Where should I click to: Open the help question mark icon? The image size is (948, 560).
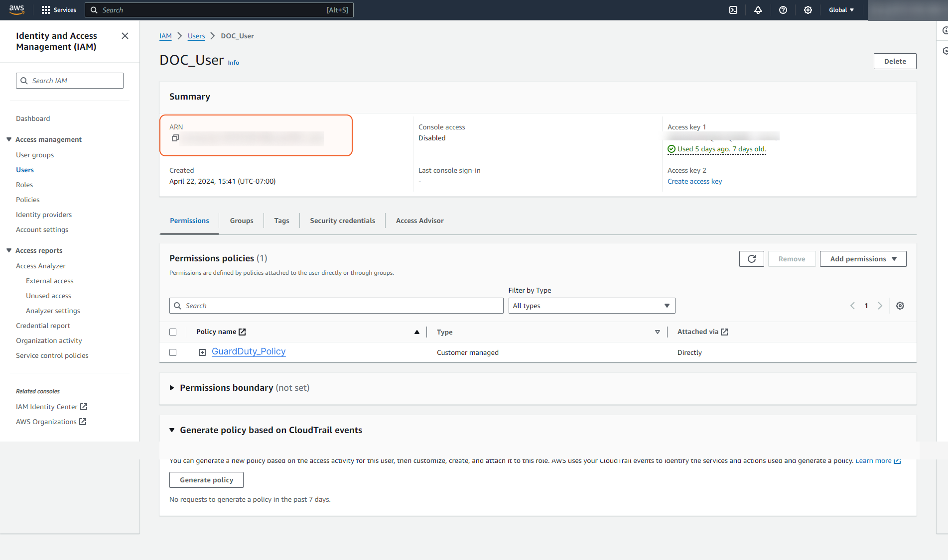783,10
